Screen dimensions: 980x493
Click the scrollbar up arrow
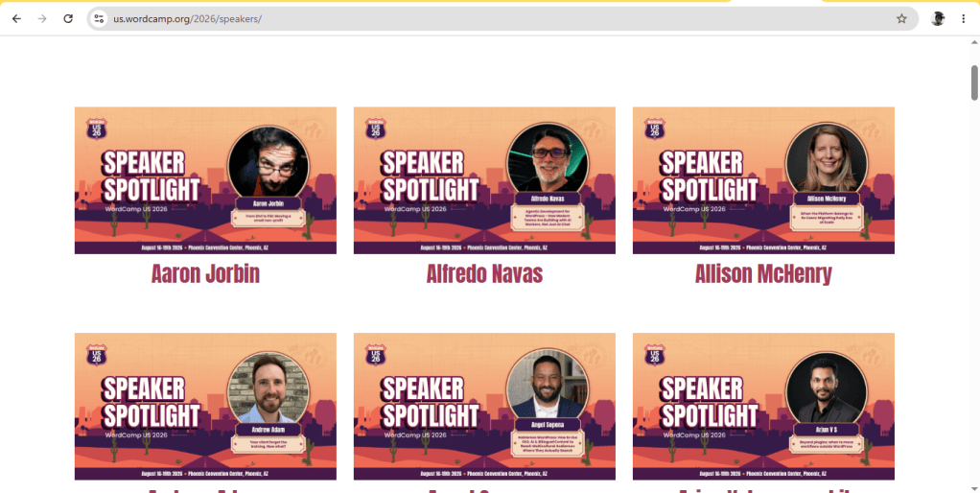point(974,42)
